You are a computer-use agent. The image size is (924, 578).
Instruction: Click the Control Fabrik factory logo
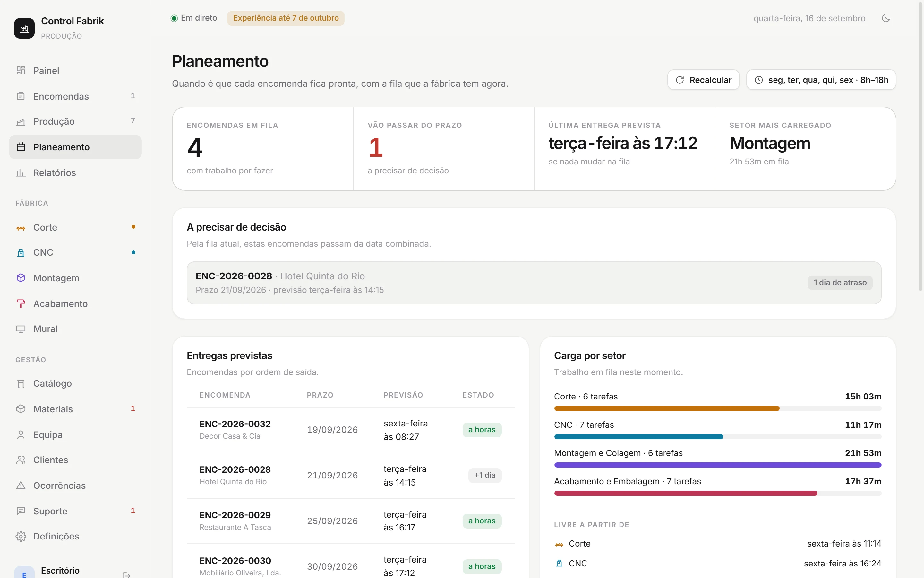point(24,28)
